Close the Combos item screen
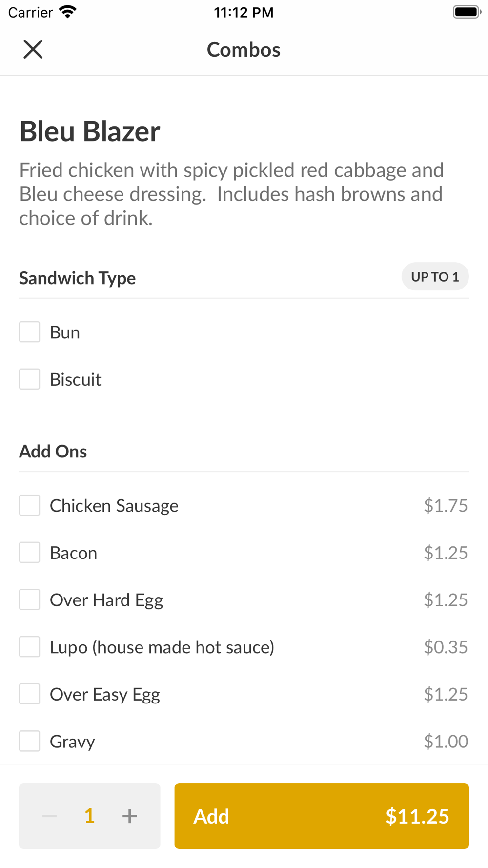 pyautogui.click(x=33, y=49)
